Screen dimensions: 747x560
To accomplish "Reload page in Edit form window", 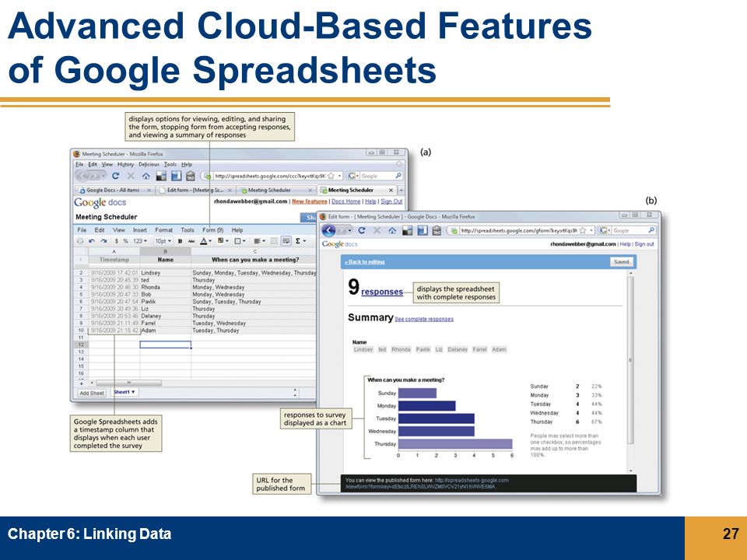I will click(362, 230).
